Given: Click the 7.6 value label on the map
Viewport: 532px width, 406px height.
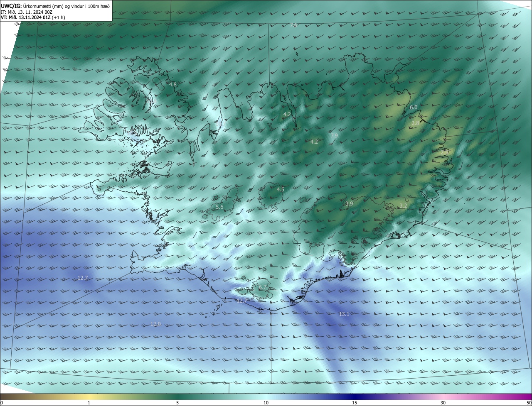Looking at the screenshot, I should coord(293,25).
